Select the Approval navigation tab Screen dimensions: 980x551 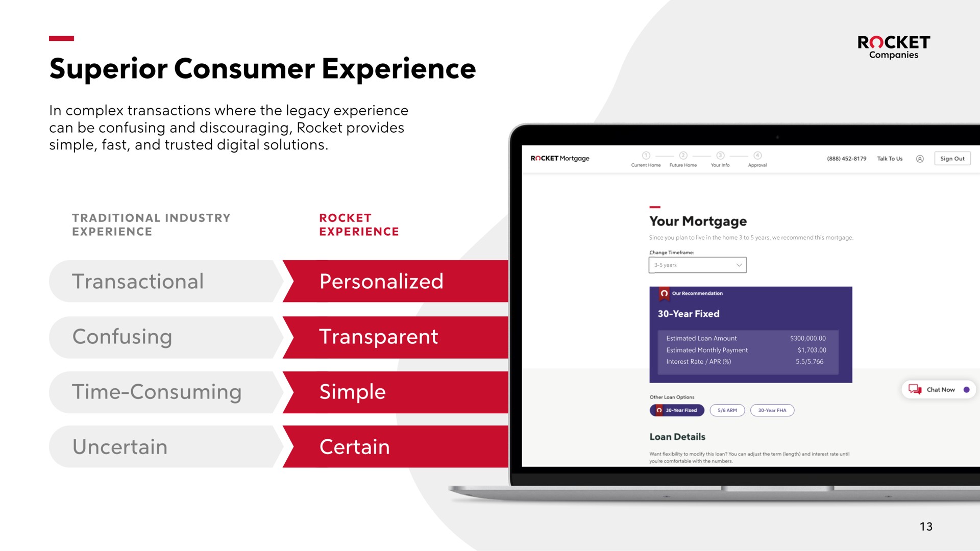(x=758, y=160)
